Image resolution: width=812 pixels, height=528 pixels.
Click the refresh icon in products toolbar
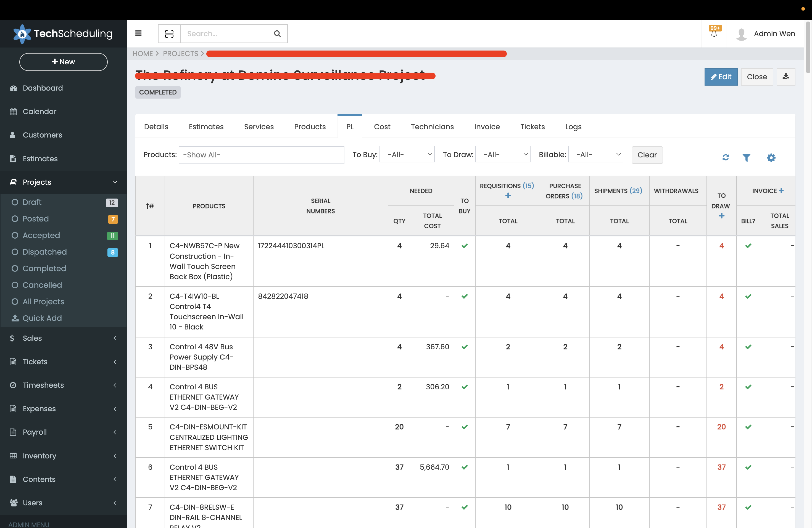[x=726, y=157]
